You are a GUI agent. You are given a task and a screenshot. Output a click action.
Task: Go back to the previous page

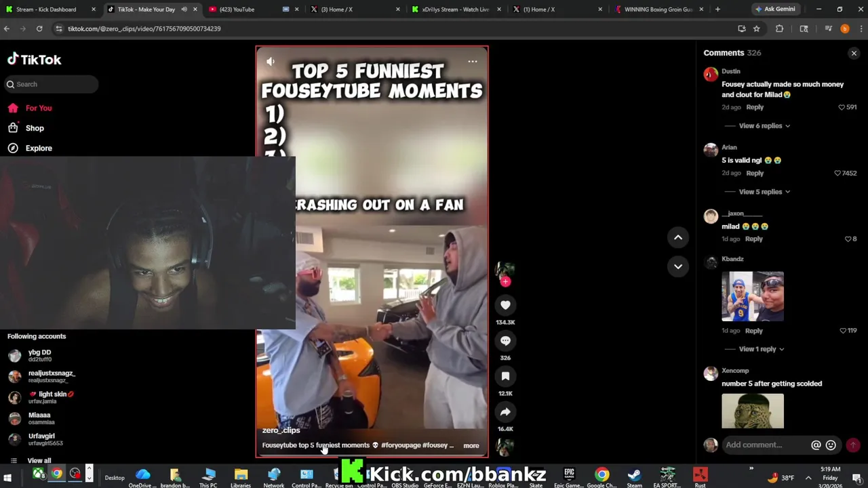pos(7,28)
